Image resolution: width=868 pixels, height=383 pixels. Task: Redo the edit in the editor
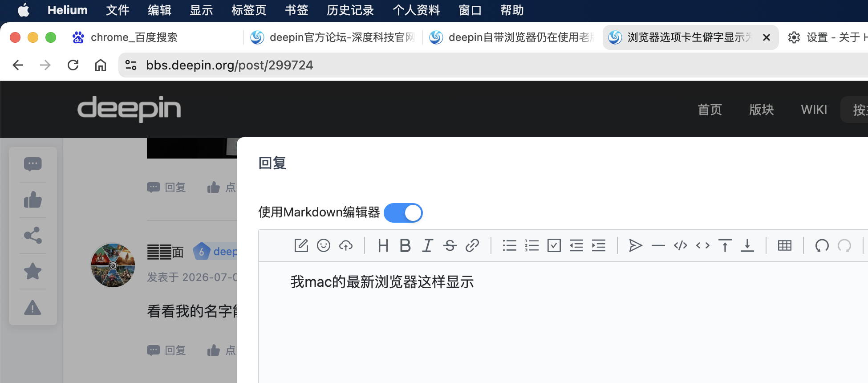pyautogui.click(x=844, y=245)
